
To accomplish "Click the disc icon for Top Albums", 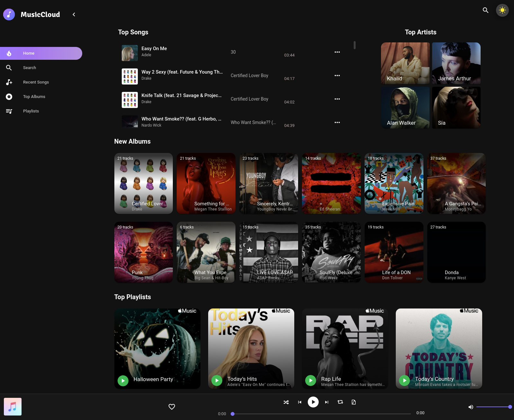I will click(9, 97).
